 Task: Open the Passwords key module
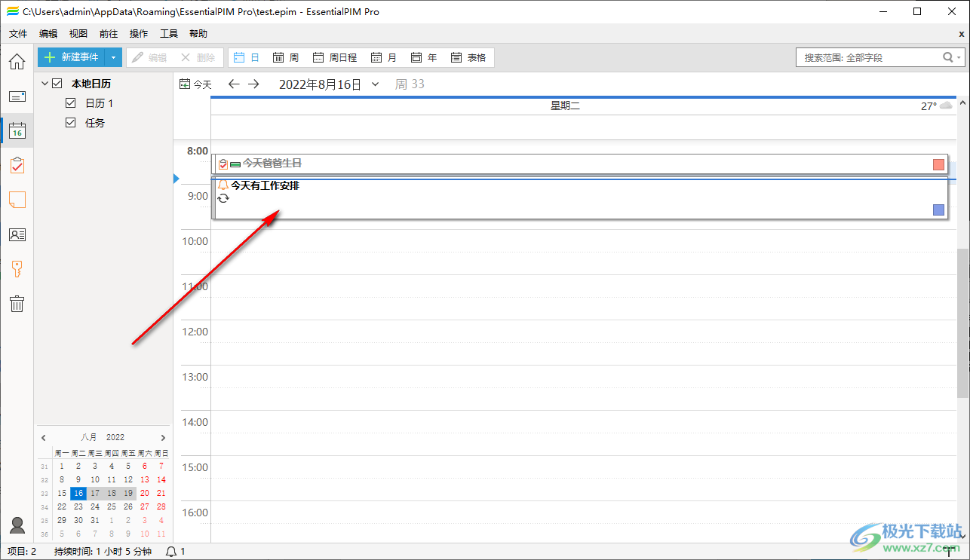click(17, 269)
